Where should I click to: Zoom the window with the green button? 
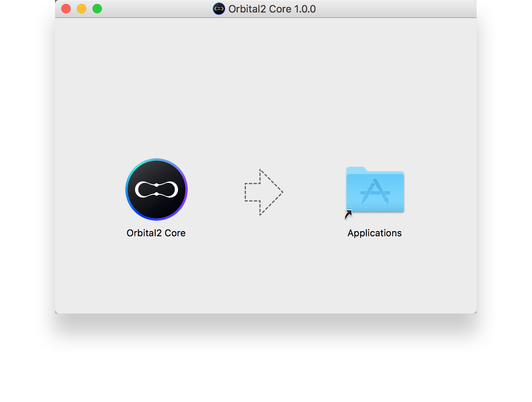pos(97,9)
